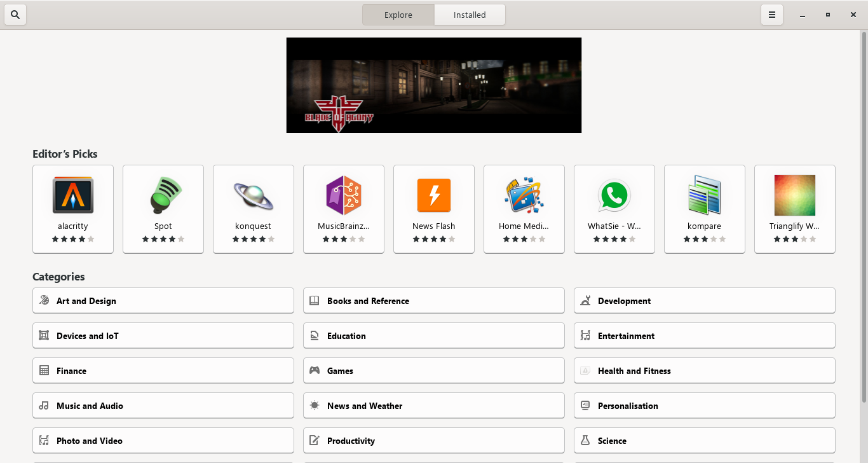Open the Personalisation category
The height and width of the screenshot is (463, 868).
(x=705, y=406)
